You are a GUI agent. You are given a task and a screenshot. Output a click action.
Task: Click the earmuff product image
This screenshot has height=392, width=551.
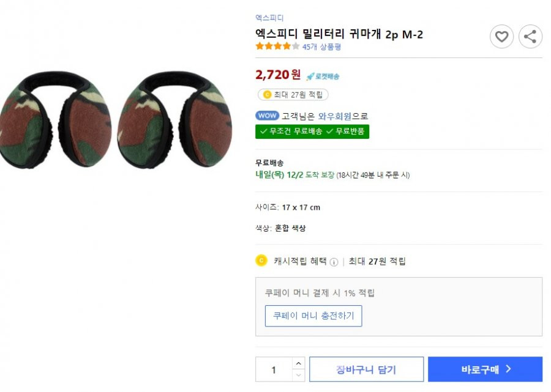tap(116, 119)
